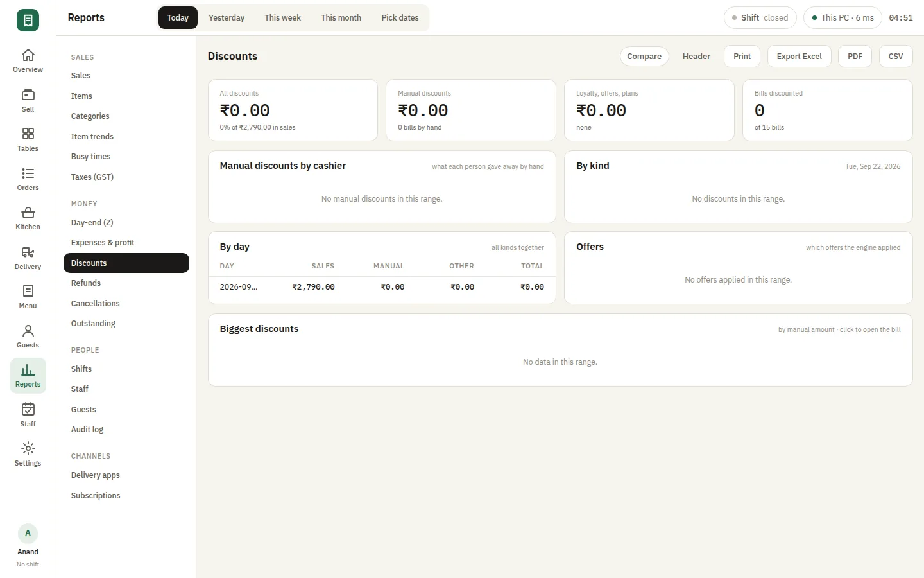
Task: Toggle the Compare option
Action: tap(644, 57)
